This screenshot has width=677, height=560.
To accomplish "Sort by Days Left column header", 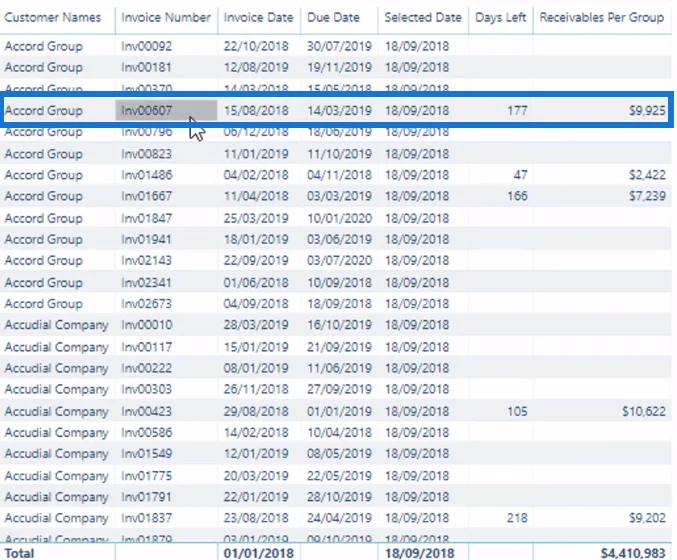I will tap(500, 17).
